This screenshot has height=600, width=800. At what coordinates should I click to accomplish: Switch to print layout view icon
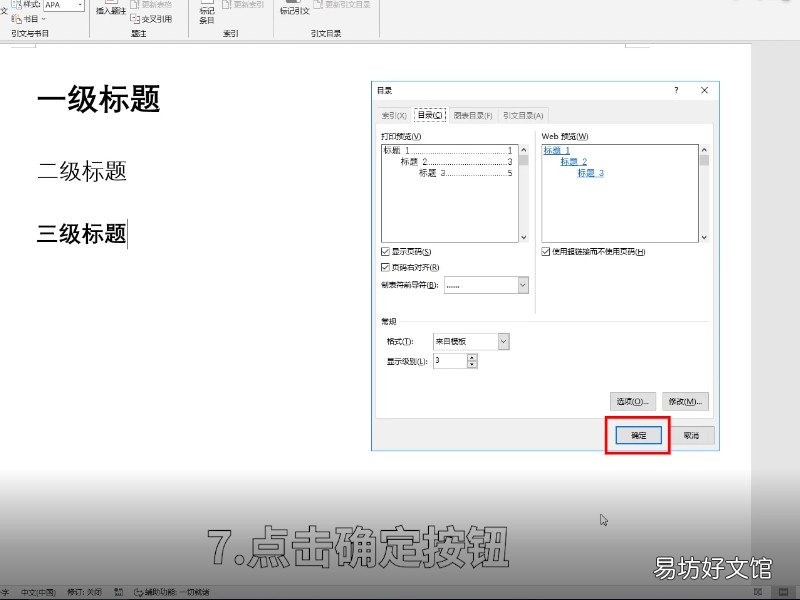click(784, 592)
